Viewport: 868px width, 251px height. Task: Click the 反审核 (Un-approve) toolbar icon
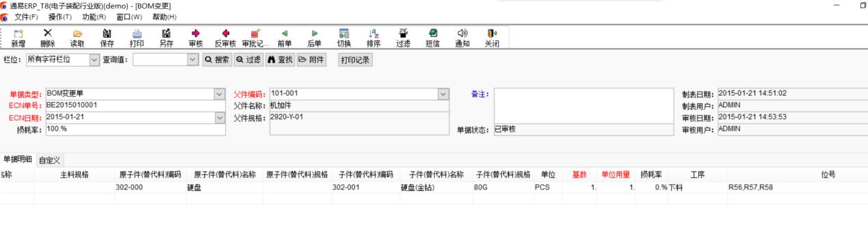226,38
